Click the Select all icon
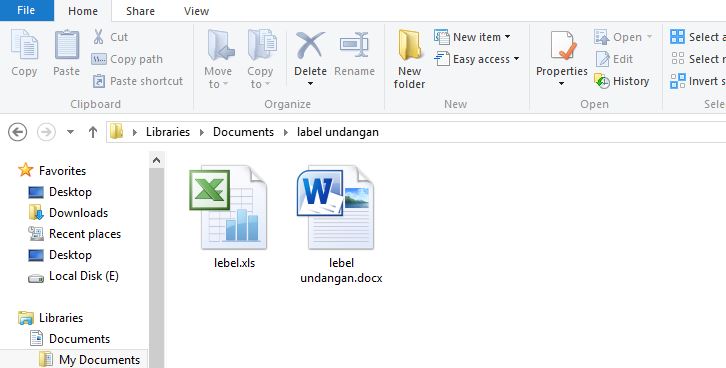 (x=677, y=37)
